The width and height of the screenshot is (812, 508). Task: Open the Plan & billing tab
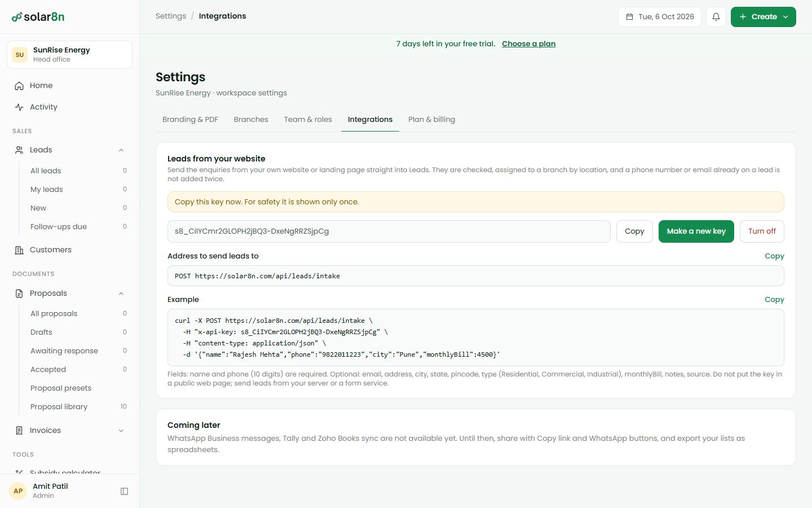[x=432, y=120]
